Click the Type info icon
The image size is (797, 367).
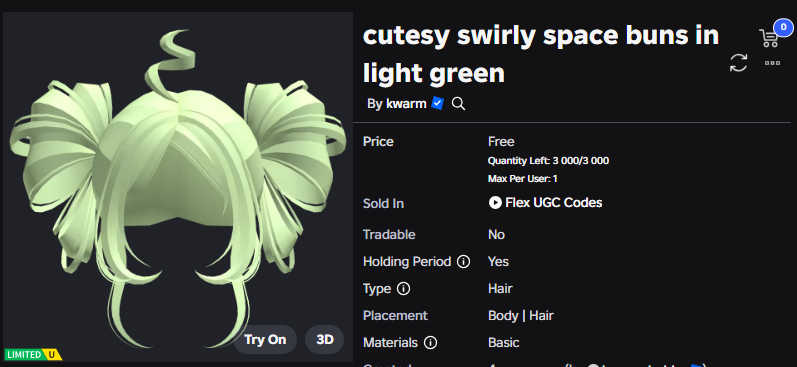403,289
